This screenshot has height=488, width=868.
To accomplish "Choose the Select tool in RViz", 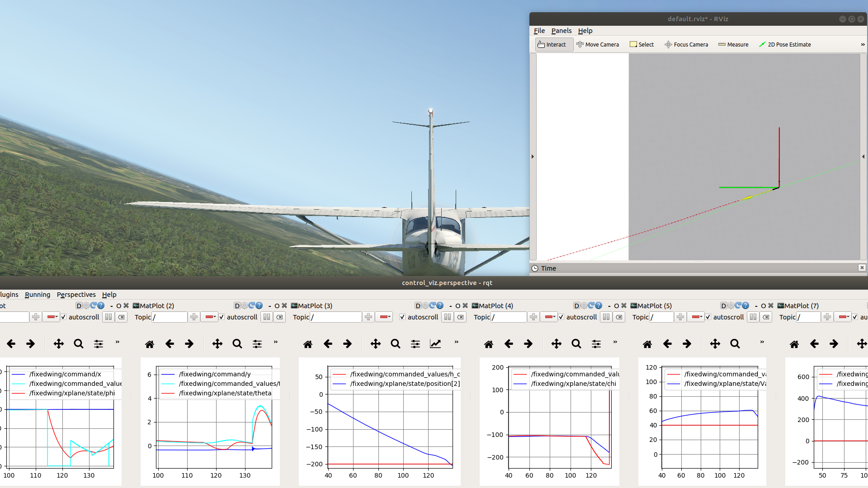I will [642, 44].
